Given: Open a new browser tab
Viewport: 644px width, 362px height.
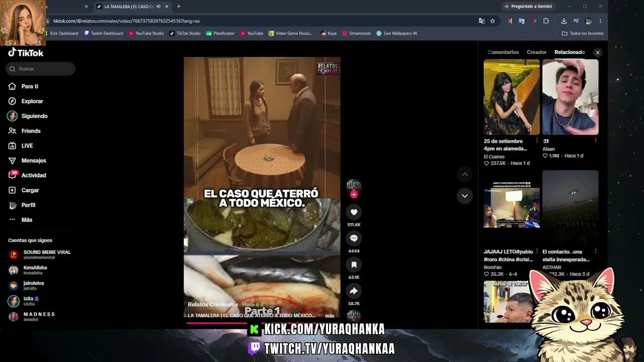Looking at the screenshot, I should coord(179,7).
